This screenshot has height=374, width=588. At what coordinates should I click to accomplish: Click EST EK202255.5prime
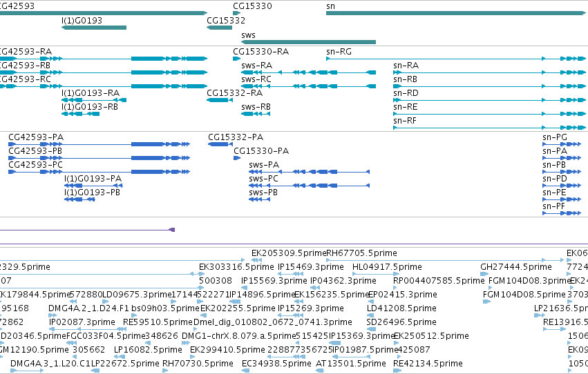pyautogui.click(x=238, y=309)
